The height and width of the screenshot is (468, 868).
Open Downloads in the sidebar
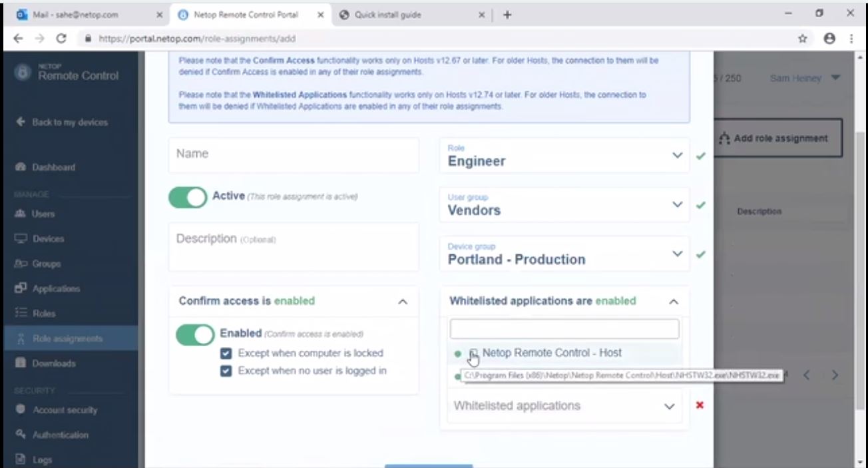(x=54, y=363)
